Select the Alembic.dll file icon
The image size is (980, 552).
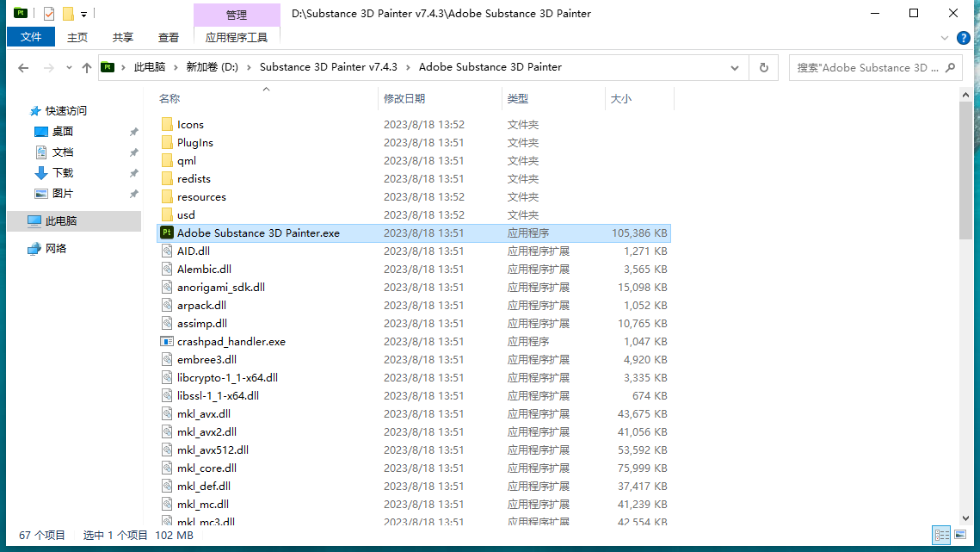pyautogui.click(x=167, y=270)
